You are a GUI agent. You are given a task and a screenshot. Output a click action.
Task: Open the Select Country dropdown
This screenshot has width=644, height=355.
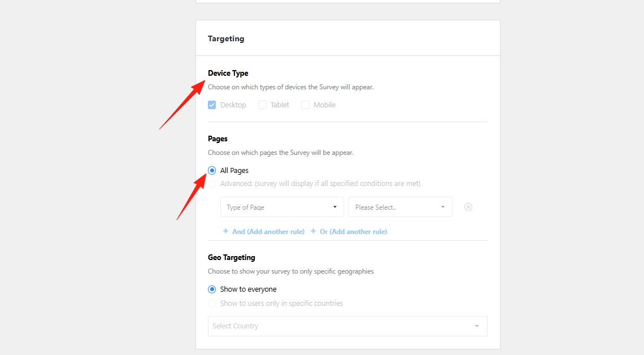(x=347, y=326)
